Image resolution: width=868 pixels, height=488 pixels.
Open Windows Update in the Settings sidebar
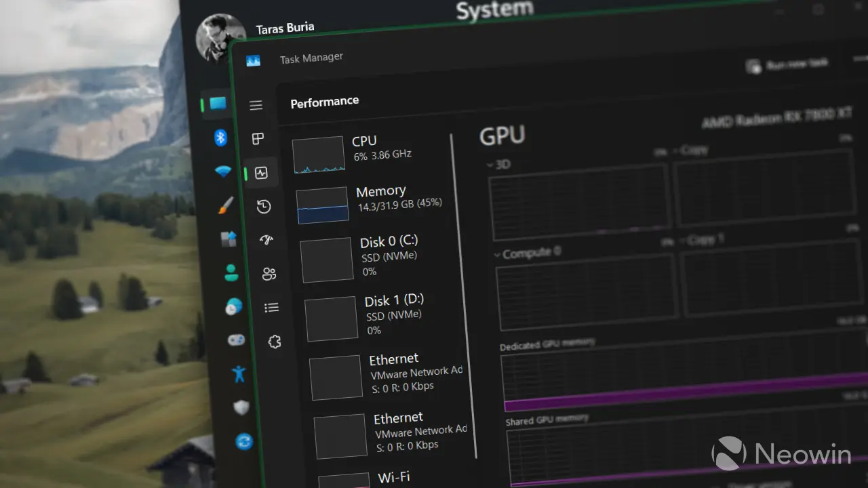pyautogui.click(x=243, y=441)
